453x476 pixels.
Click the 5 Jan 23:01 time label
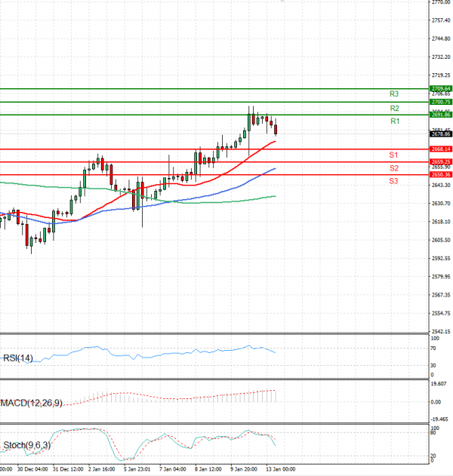(137, 469)
